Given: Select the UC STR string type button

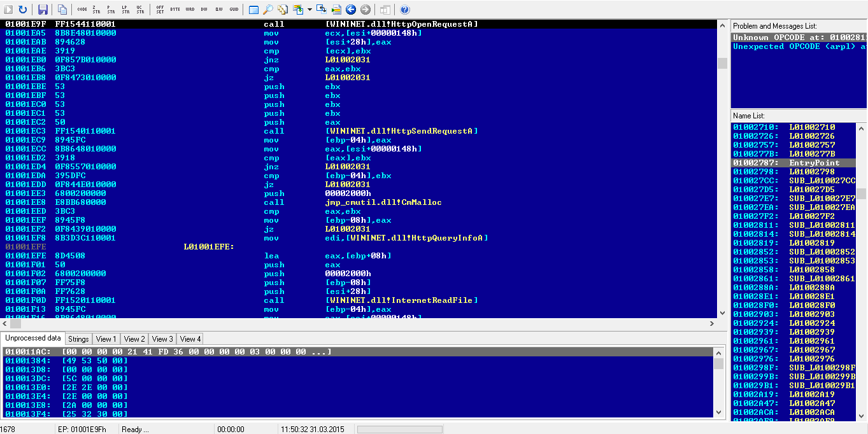Looking at the screenshot, I should click(x=139, y=10).
